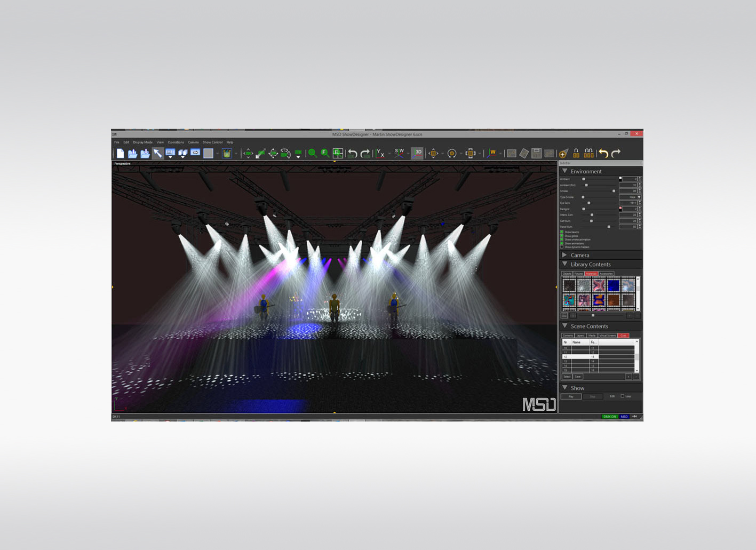This screenshot has height=550, width=756.
Task: Click the Select button under cue list
Action: [x=567, y=377]
